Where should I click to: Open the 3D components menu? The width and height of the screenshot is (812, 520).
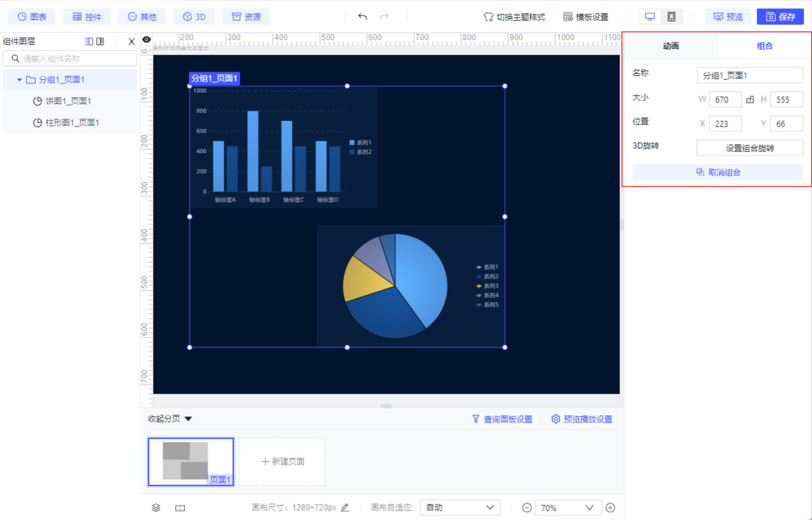(x=194, y=17)
